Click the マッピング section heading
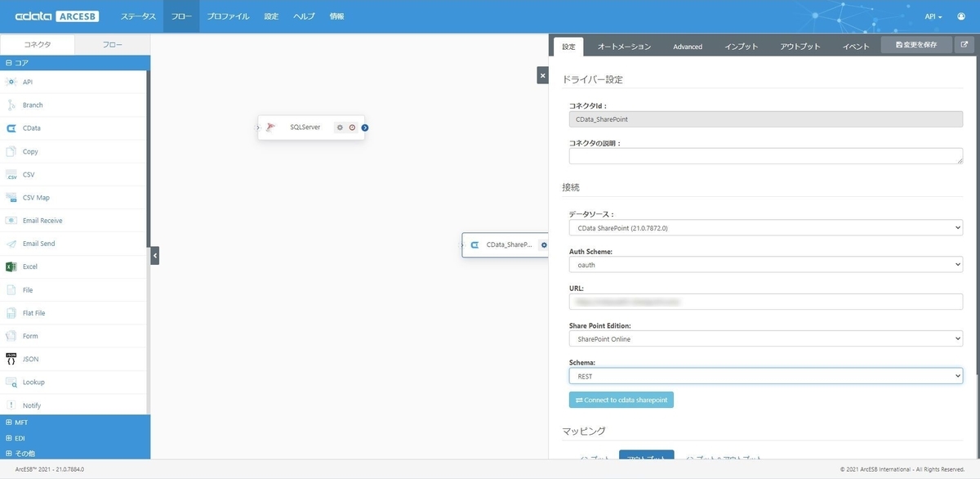The image size is (980, 479). tap(584, 431)
